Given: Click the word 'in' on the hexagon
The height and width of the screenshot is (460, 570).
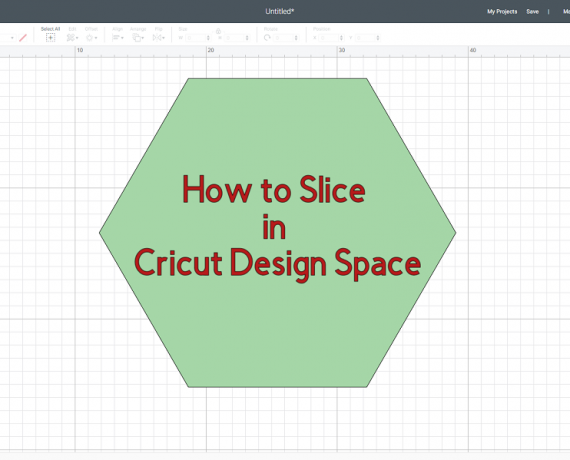Looking at the screenshot, I should (x=274, y=227).
